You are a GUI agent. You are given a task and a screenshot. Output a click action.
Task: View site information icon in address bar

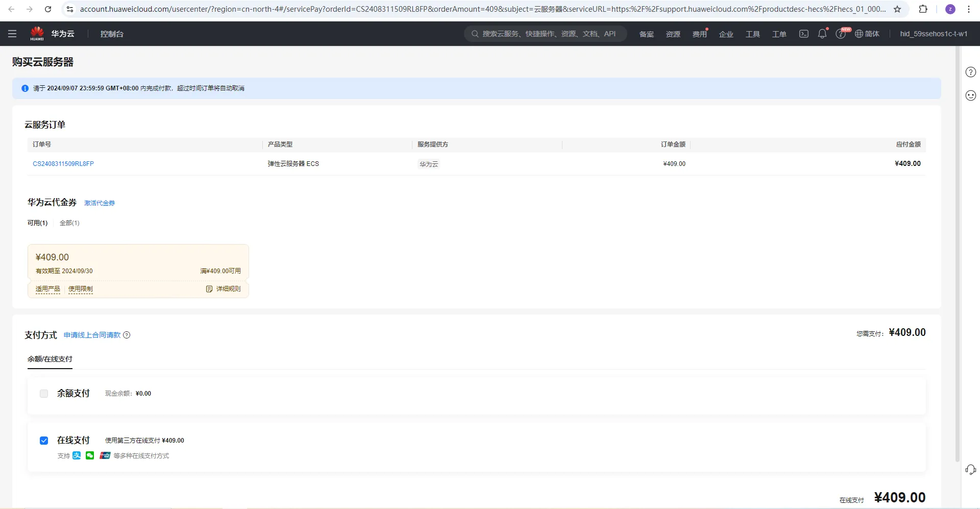pos(70,9)
